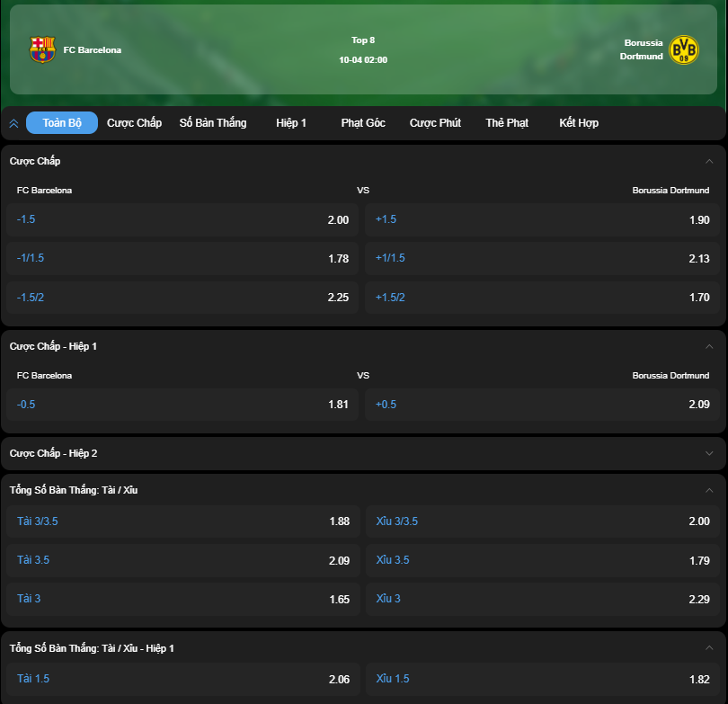Click the Cược Chấp - Hiệp 2 section title
728x704 pixels.
[53, 453]
